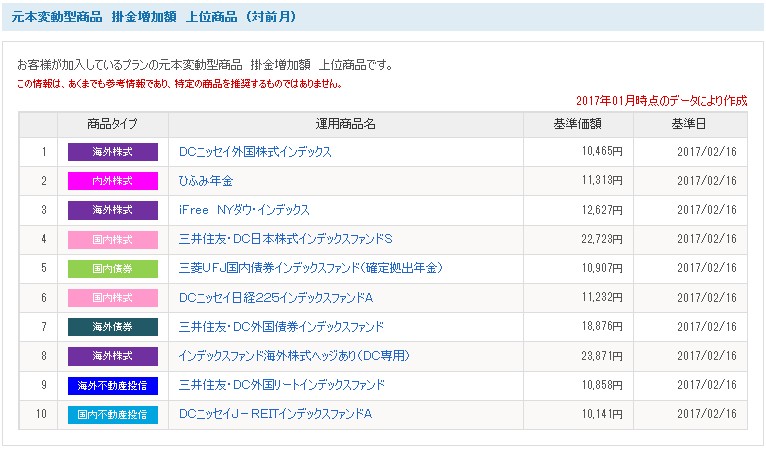Viewport: 766px width, 449px height.
Task: Click the 基準価額 column header
Action: [x=577, y=124]
